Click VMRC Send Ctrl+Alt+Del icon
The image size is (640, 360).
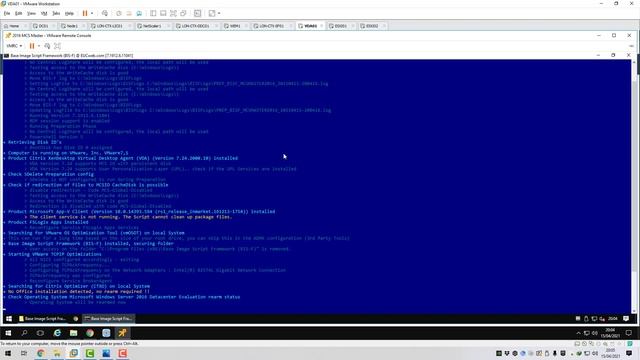[x=47, y=46]
